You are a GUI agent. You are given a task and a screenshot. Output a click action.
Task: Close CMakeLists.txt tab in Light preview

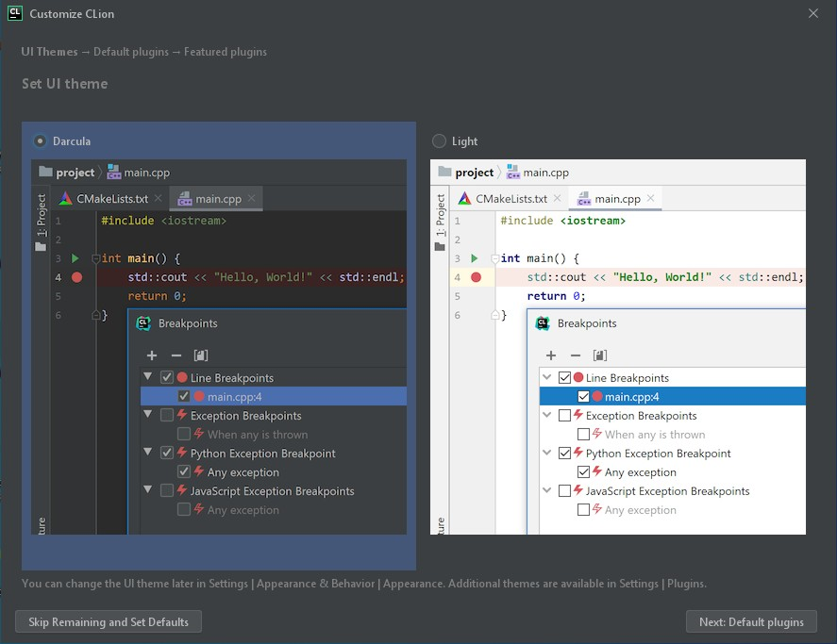[558, 198]
